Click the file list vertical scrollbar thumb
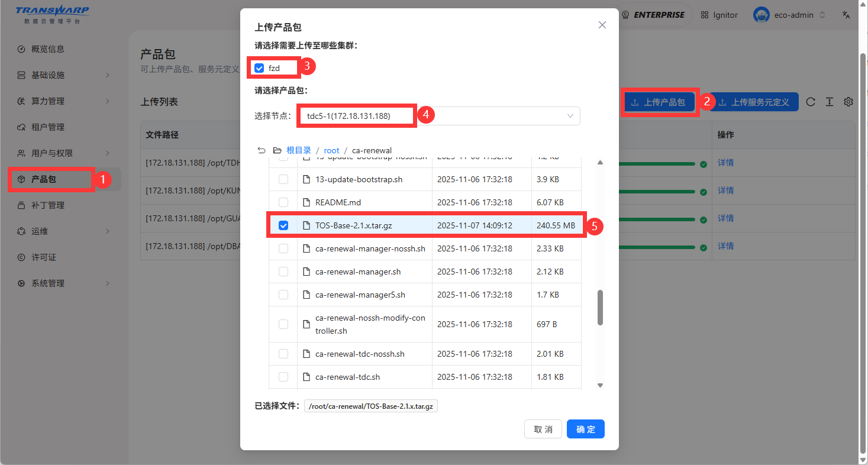This screenshot has width=868, height=465. click(600, 307)
